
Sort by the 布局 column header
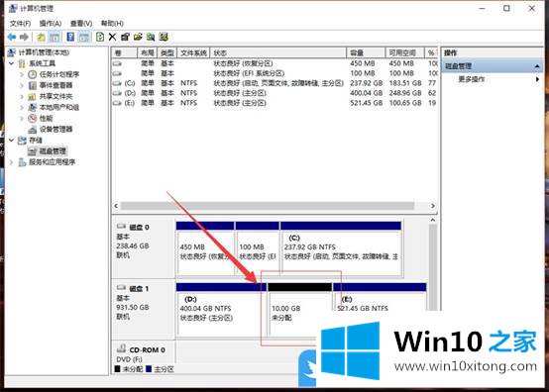147,52
